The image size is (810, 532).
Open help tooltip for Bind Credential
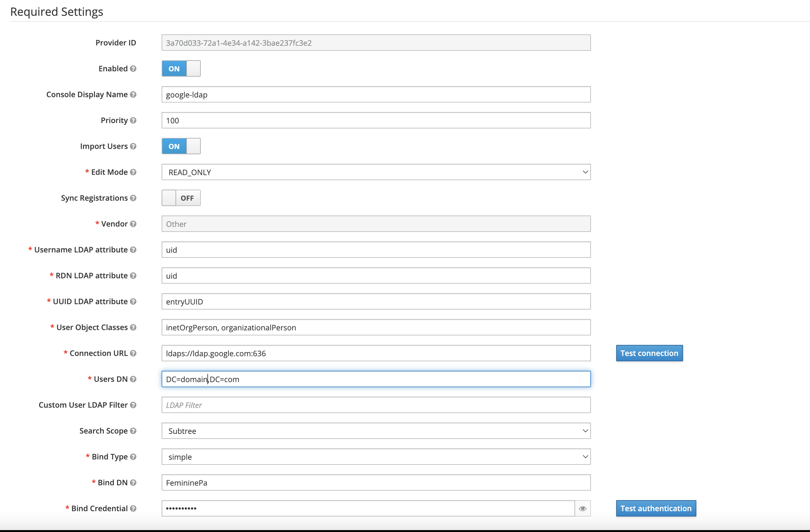(x=133, y=508)
